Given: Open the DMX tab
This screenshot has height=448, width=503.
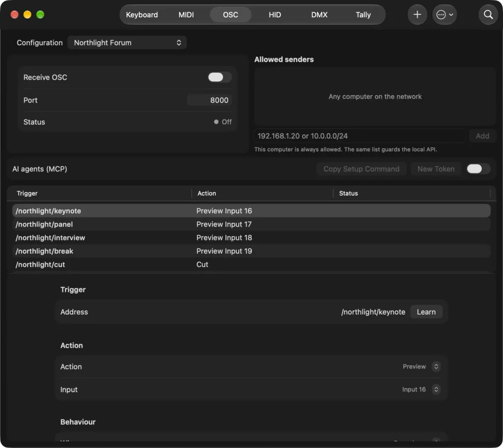Looking at the screenshot, I should pos(319,15).
